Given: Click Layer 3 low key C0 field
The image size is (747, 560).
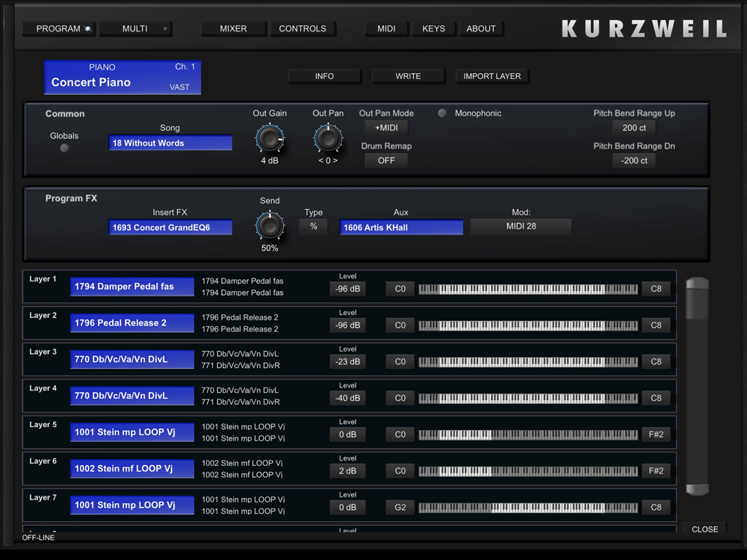Looking at the screenshot, I should pos(400,361).
